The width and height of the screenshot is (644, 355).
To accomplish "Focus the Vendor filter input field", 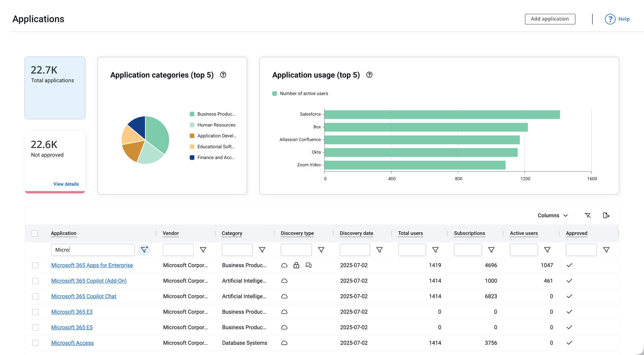I will [178, 250].
